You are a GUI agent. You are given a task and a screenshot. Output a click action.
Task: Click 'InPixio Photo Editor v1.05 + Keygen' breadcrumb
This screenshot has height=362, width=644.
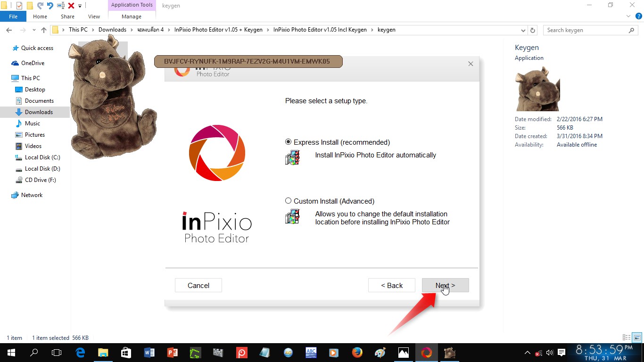click(x=218, y=30)
